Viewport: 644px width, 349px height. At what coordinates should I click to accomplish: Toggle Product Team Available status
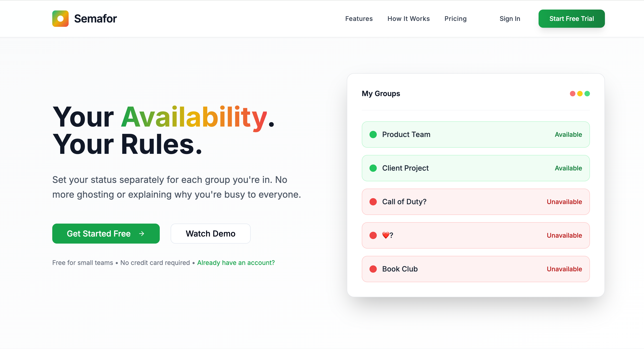point(568,135)
